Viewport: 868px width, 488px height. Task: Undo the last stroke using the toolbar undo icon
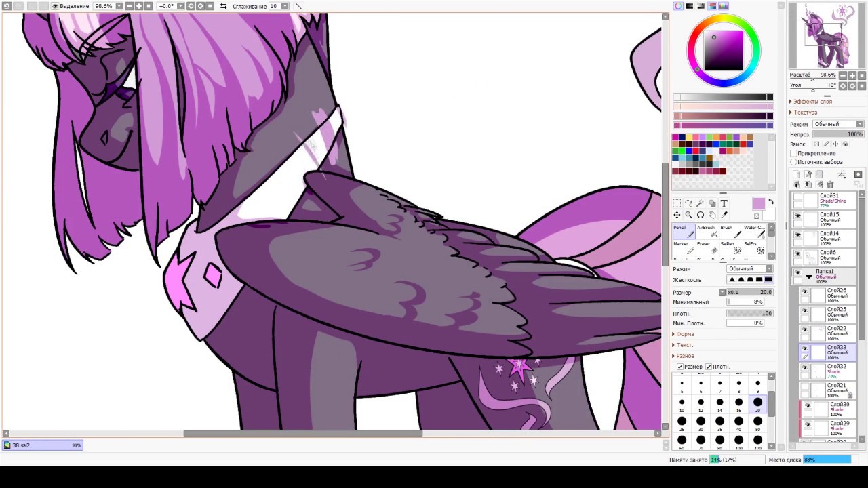point(7,6)
